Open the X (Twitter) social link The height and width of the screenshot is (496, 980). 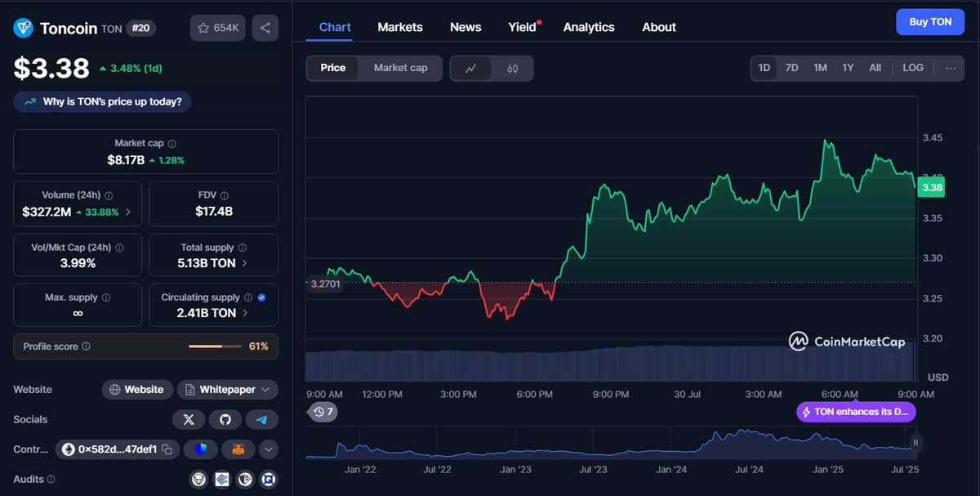(x=189, y=420)
